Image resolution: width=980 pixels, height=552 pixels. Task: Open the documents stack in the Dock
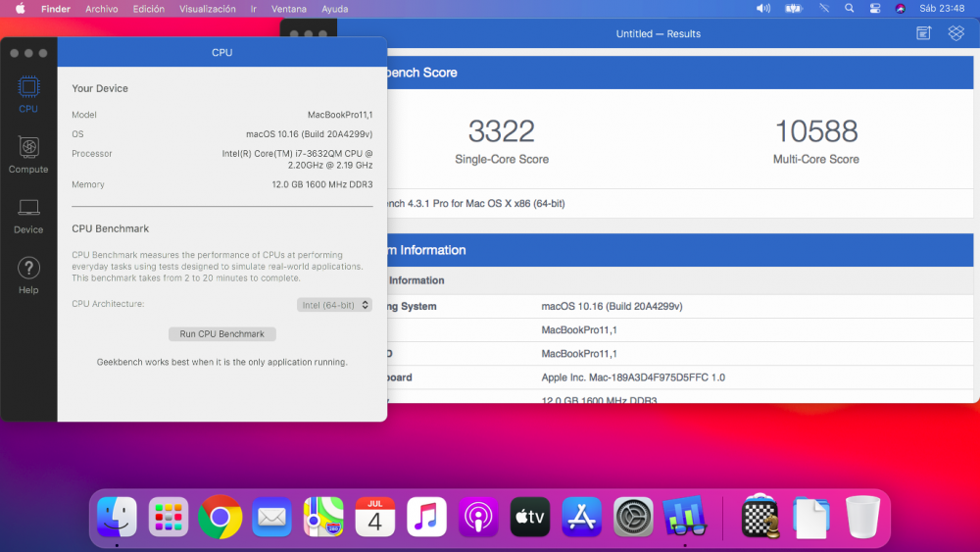[x=811, y=517]
